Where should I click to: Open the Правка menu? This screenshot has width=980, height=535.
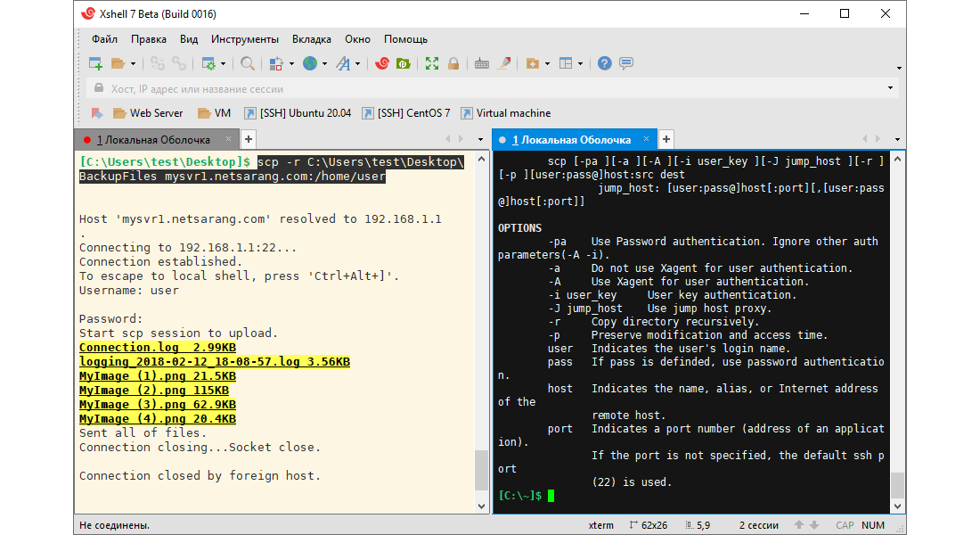pyautogui.click(x=149, y=39)
